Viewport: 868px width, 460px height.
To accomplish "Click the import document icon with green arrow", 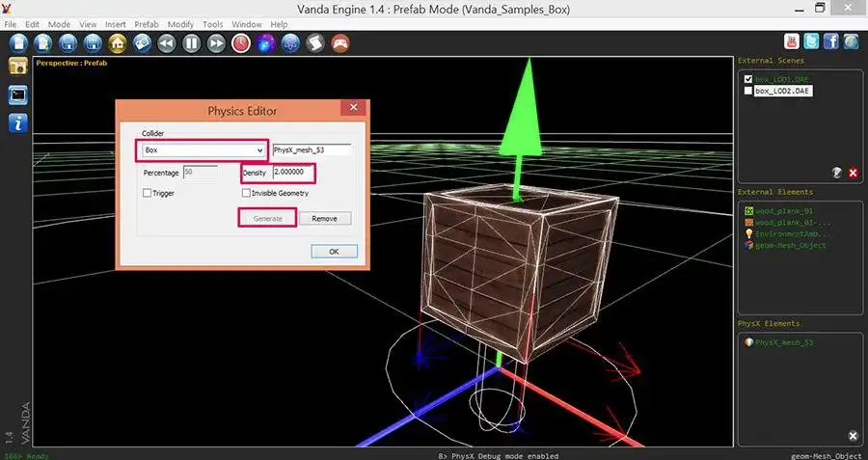I will coord(43,42).
